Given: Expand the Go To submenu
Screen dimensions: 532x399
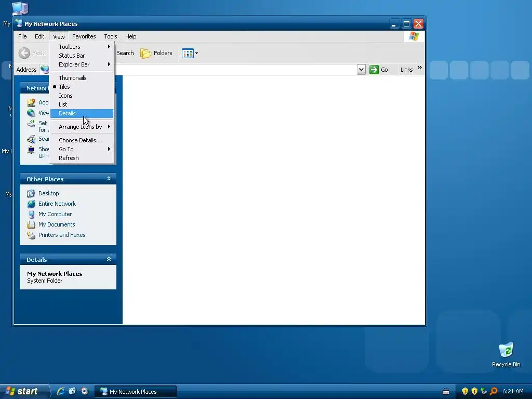Looking at the screenshot, I should [x=82, y=149].
